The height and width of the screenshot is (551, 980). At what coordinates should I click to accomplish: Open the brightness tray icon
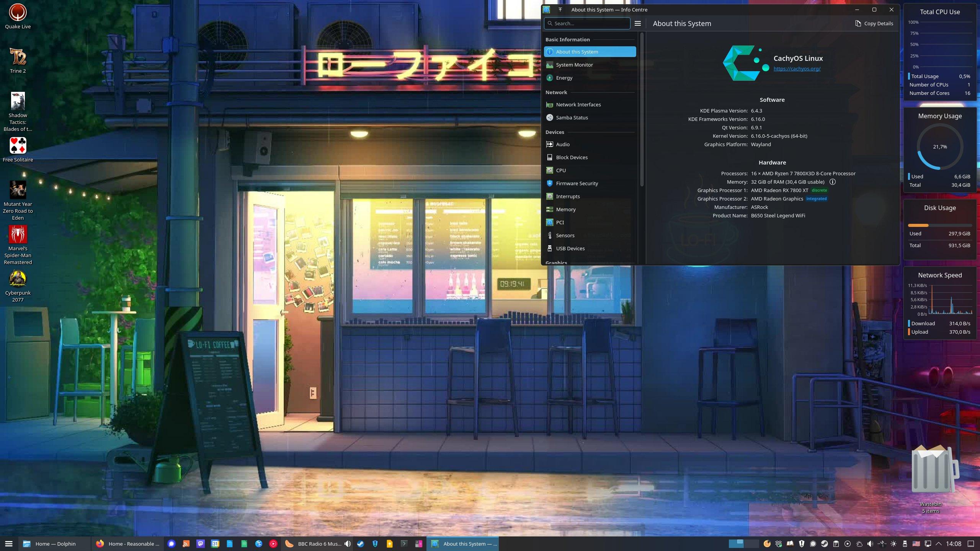(893, 544)
